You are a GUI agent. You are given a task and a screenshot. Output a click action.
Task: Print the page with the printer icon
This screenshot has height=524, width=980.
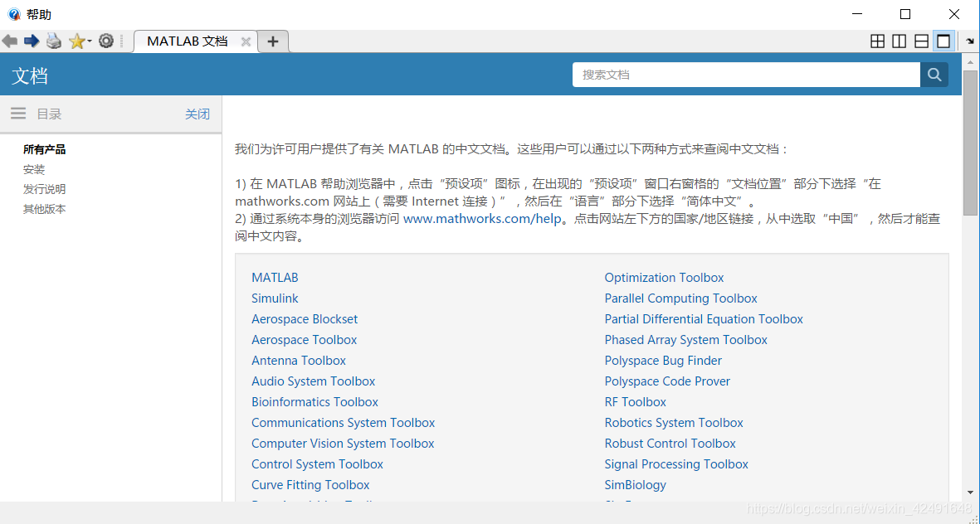click(54, 41)
